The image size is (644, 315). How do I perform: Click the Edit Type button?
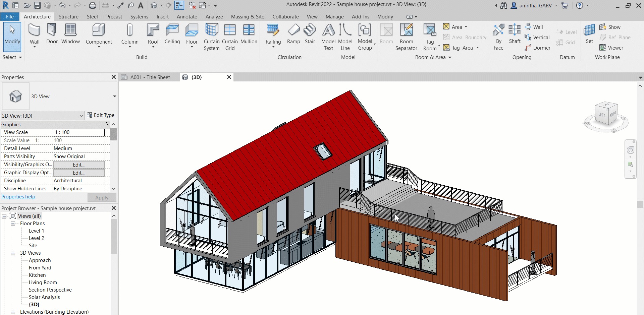[101, 115]
